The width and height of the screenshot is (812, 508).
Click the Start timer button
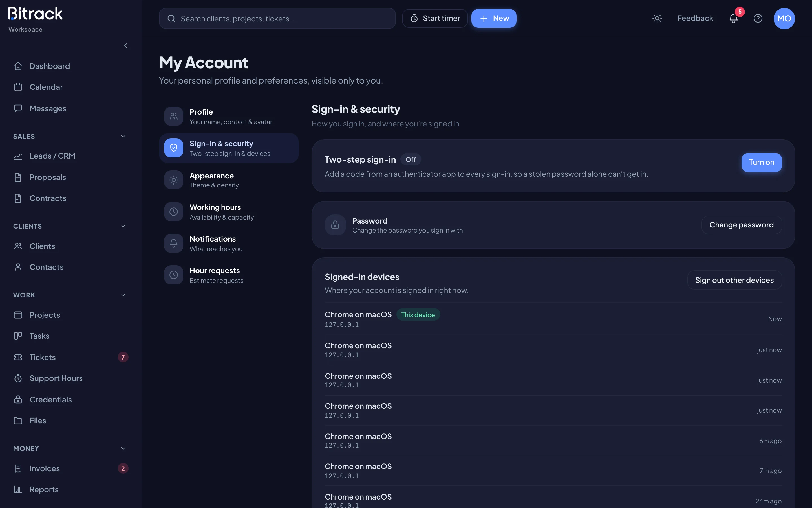pyautogui.click(x=435, y=18)
